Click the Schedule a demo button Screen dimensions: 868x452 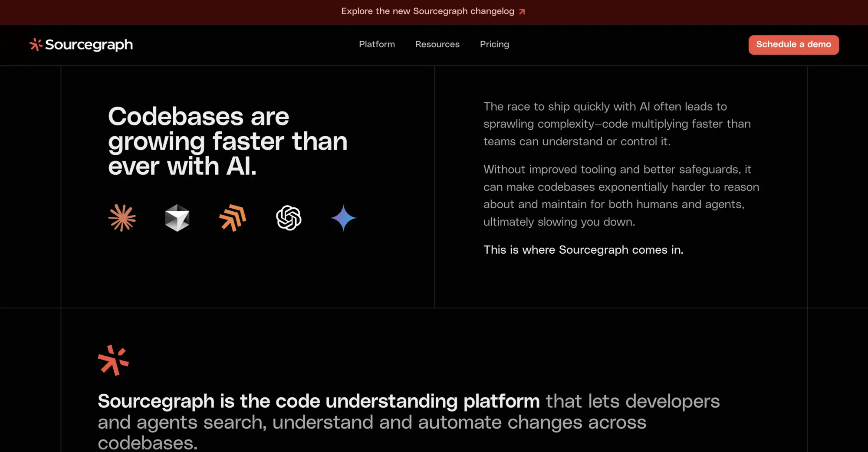[x=793, y=45]
